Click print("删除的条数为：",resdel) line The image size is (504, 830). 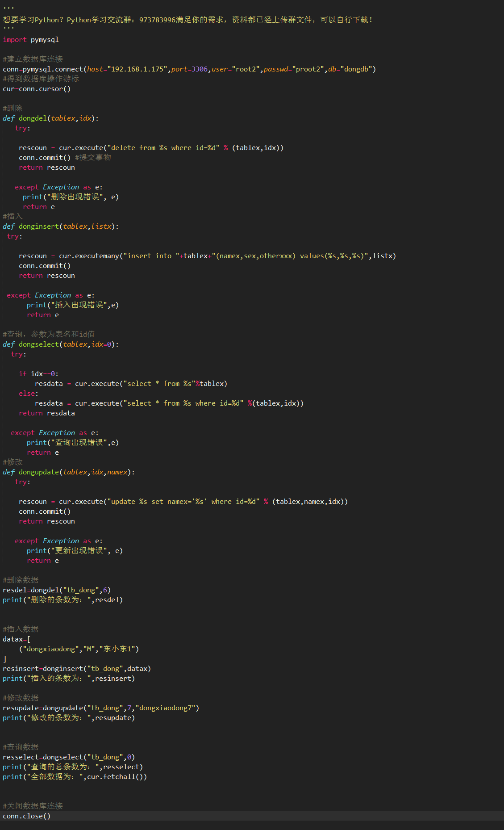click(x=63, y=600)
